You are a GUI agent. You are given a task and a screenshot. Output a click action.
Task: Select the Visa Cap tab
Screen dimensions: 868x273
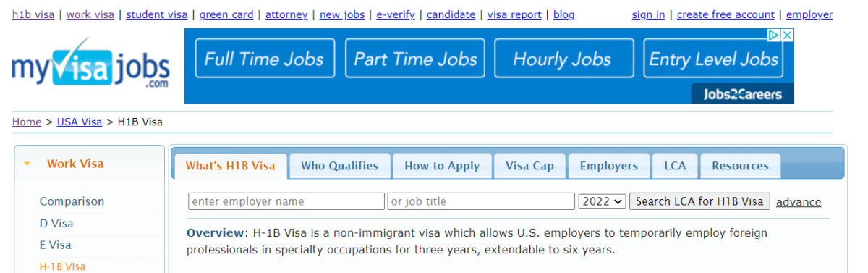click(529, 166)
